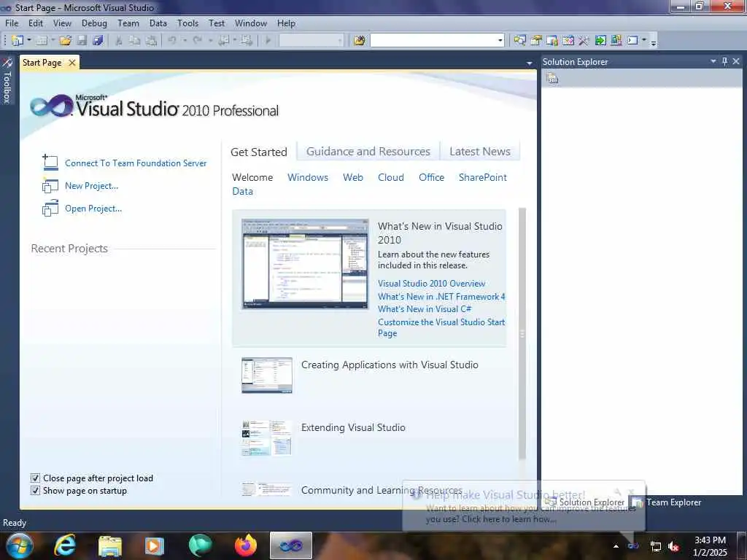Uncheck Close page after project load
This screenshot has width=747, height=560.
[x=35, y=478]
